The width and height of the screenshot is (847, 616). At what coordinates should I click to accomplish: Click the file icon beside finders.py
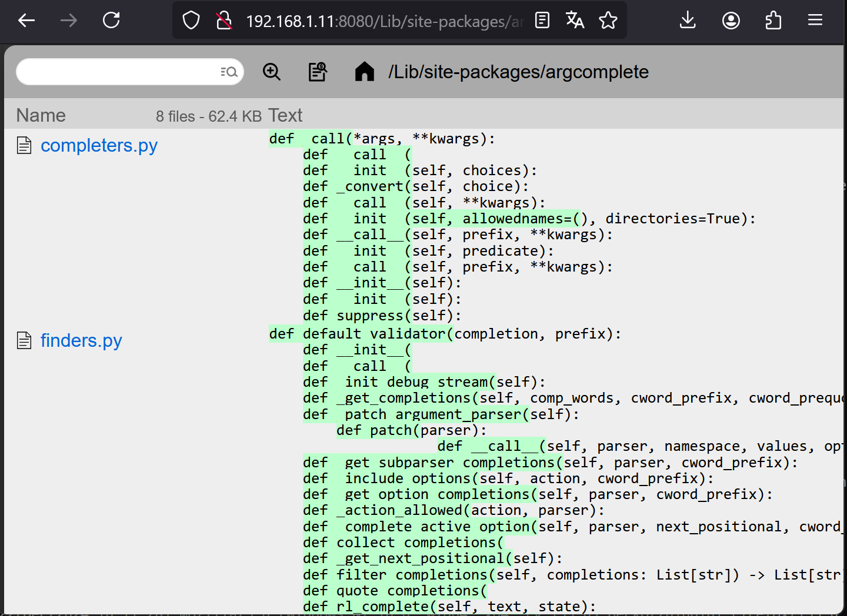point(24,340)
